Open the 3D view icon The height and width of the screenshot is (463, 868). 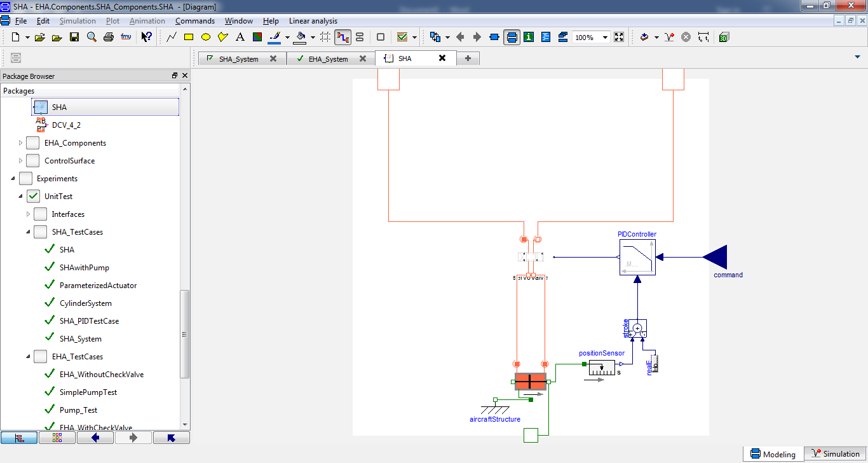tap(724, 37)
